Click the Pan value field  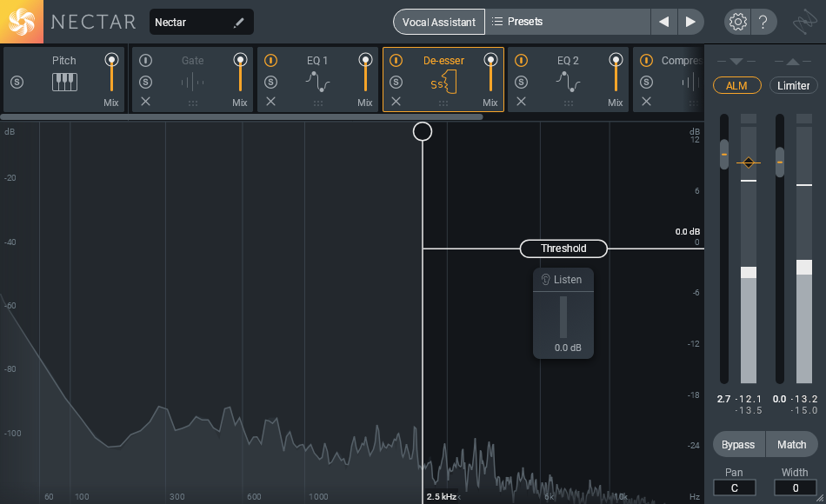point(735,488)
